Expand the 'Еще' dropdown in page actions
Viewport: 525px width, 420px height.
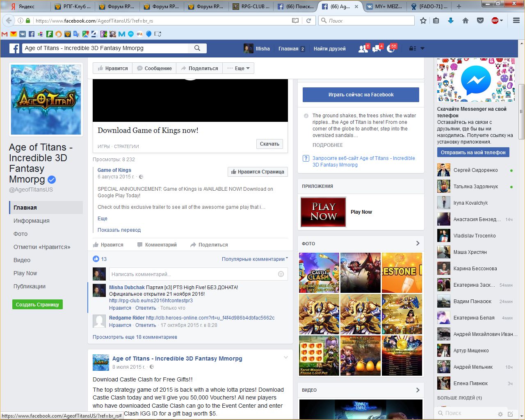239,68
